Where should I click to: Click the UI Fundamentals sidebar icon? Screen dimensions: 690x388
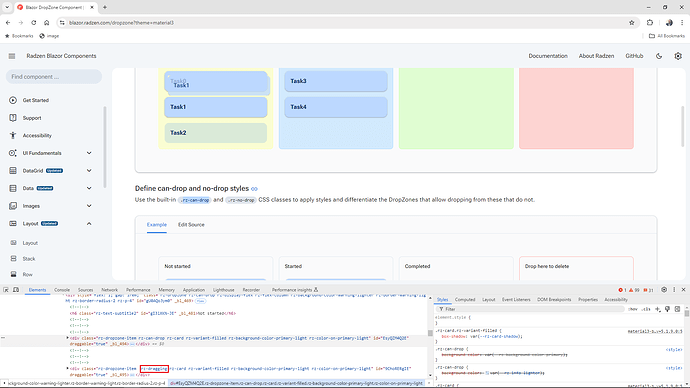pyautogui.click(x=13, y=153)
